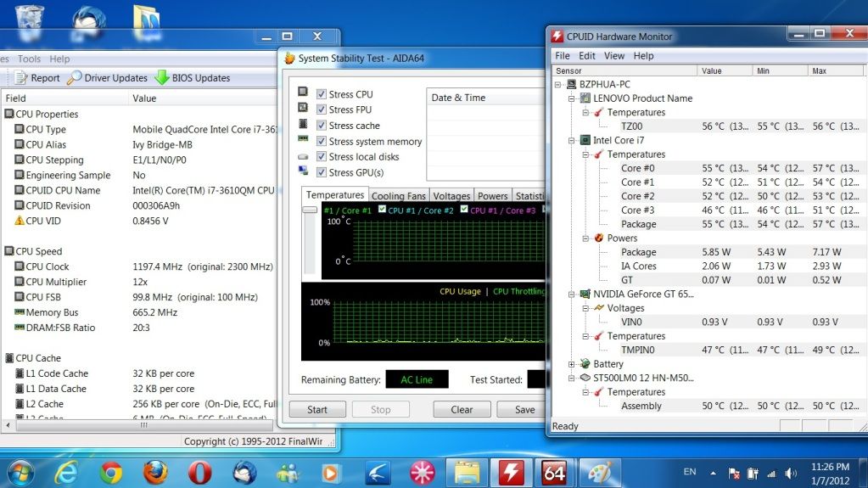Open AIDA64 from the taskbar
The image size is (868, 488).
pos(554,471)
